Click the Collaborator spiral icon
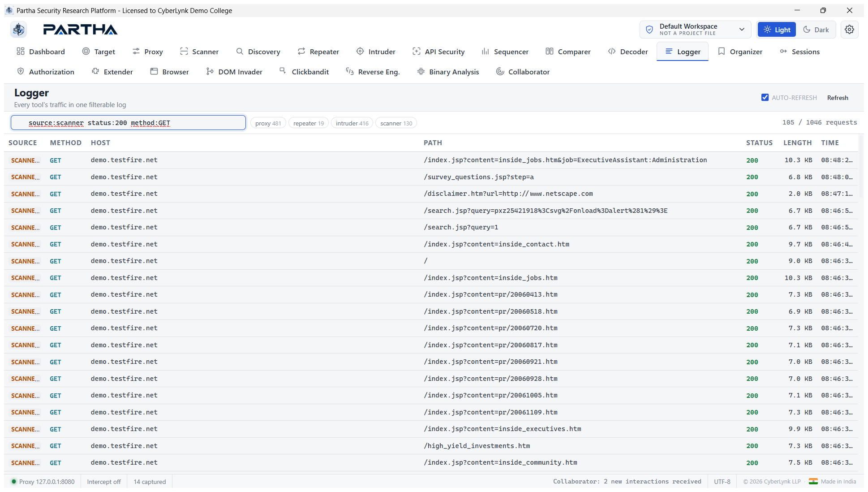868x492 pixels. [x=500, y=72]
